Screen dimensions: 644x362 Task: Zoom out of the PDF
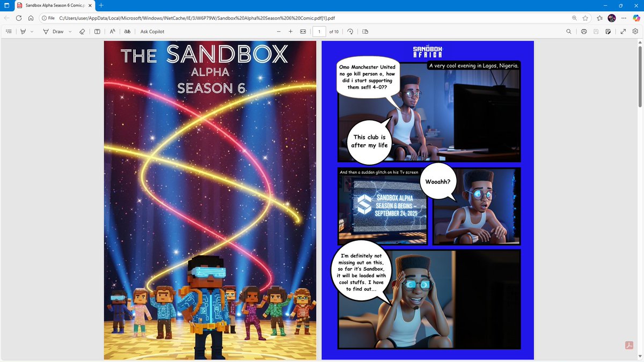point(279,32)
